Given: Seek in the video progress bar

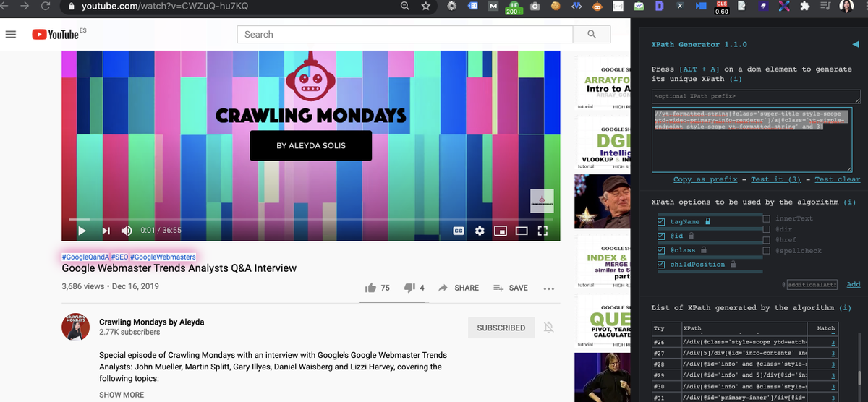Looking at the screenshot, I should pos(311,218).
